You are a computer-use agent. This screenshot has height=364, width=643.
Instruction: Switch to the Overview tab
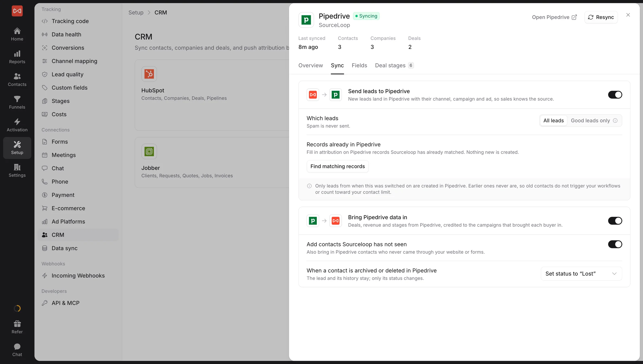pyautogui.click(x=311, y=65)
